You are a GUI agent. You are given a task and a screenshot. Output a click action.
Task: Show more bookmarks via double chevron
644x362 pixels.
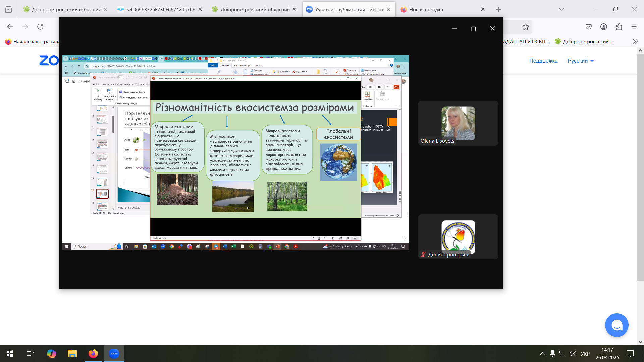[x=635, y=41]
